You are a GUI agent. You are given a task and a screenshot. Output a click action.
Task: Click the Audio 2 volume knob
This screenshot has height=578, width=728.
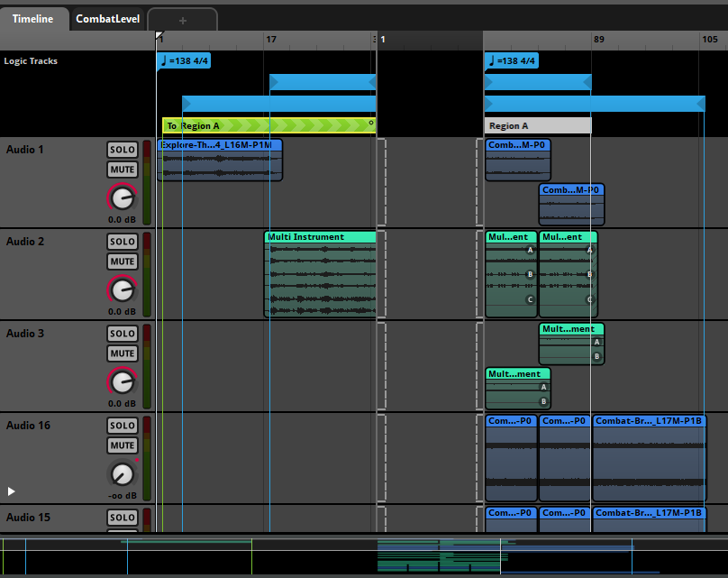point(123,290)
